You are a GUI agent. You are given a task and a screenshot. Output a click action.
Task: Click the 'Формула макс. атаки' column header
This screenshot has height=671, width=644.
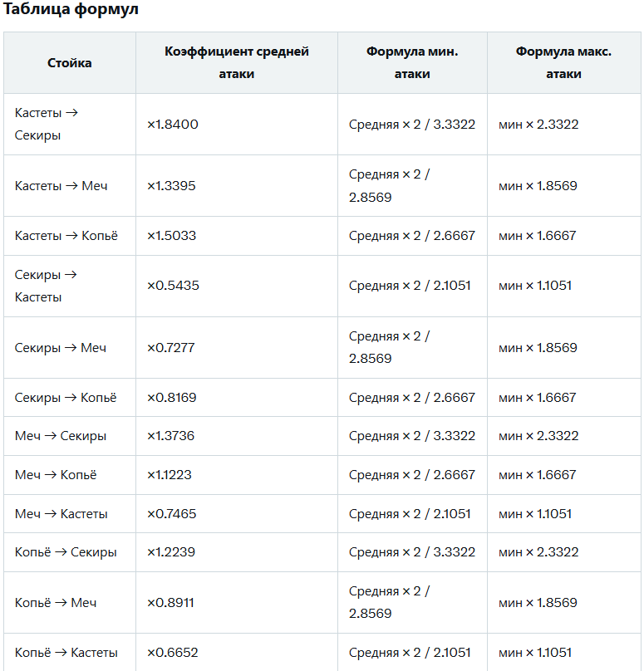tap(563, 63)
